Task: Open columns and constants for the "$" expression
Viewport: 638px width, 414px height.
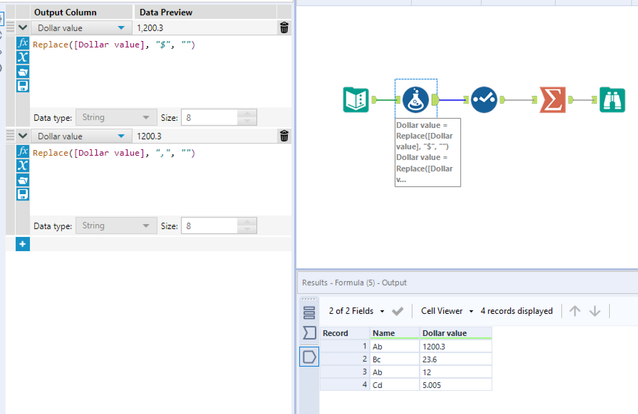Action: click(23, 57)
